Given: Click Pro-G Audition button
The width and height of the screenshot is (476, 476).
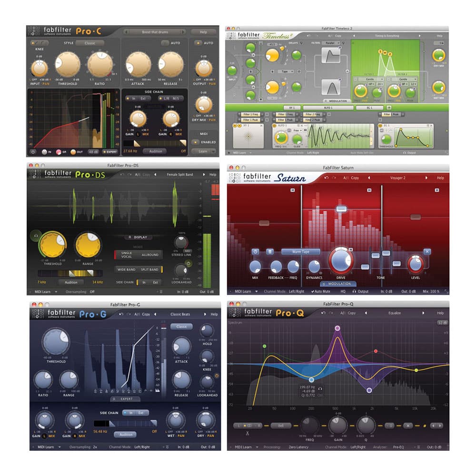Looking at the screenshot, I should click(x=126, y=435).
